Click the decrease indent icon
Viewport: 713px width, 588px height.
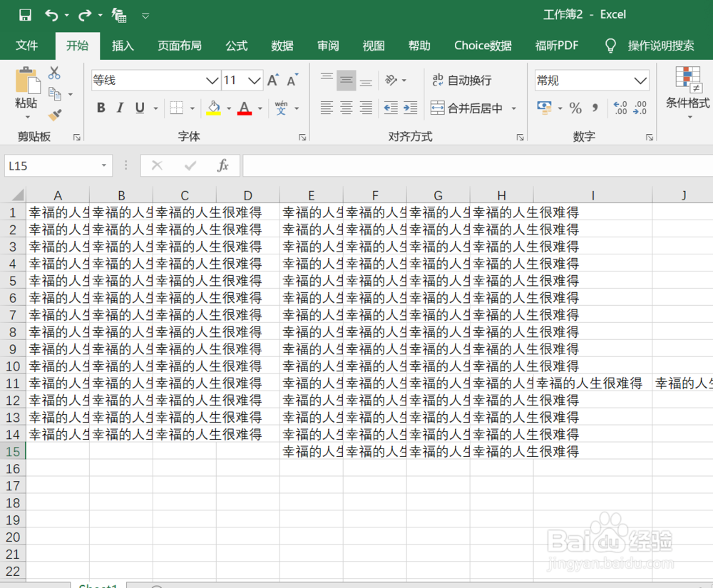[391, 108]
